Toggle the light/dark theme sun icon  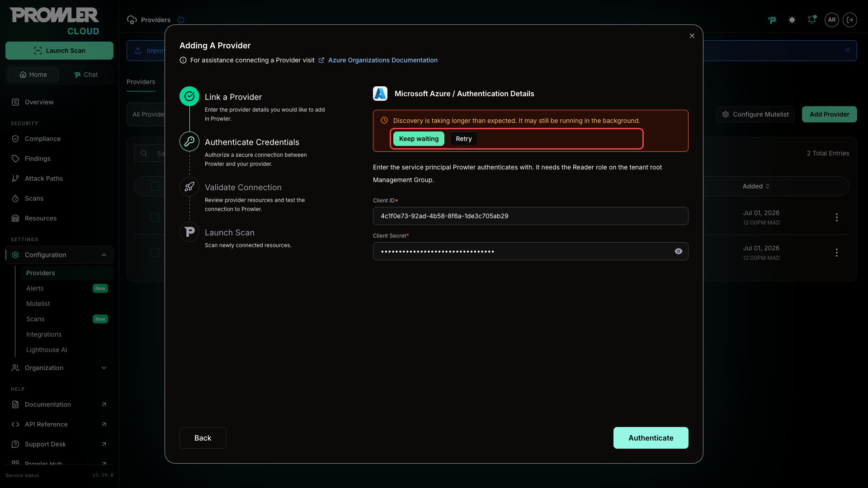pyautogui.click(x=792, y=20)
